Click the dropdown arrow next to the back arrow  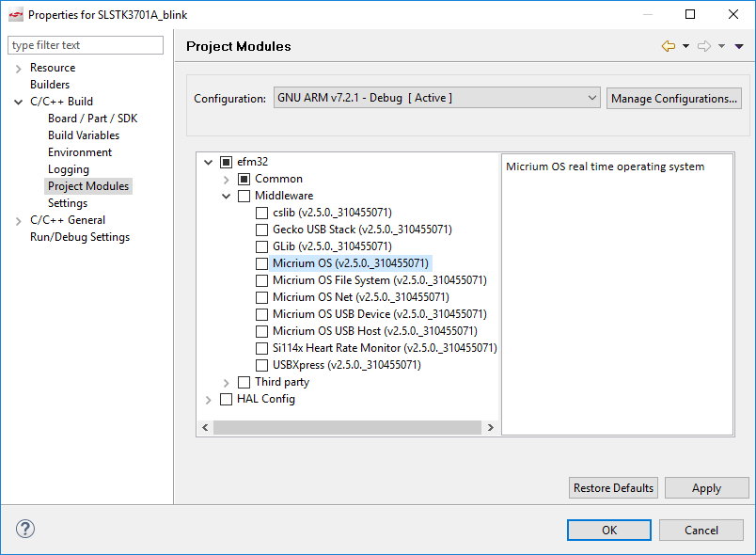pyautogui.click(x=685, y=45)
